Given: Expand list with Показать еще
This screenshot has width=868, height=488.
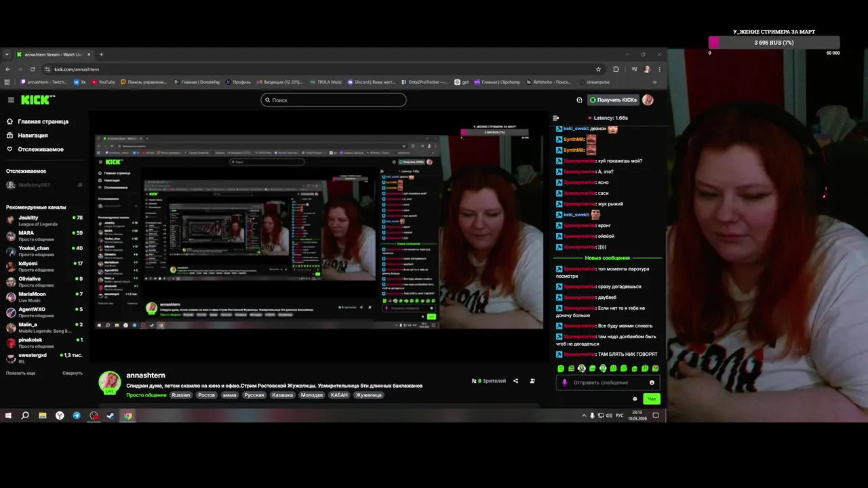Looking at the screenshot, I should pyautogui.click(x=20, y=373).
